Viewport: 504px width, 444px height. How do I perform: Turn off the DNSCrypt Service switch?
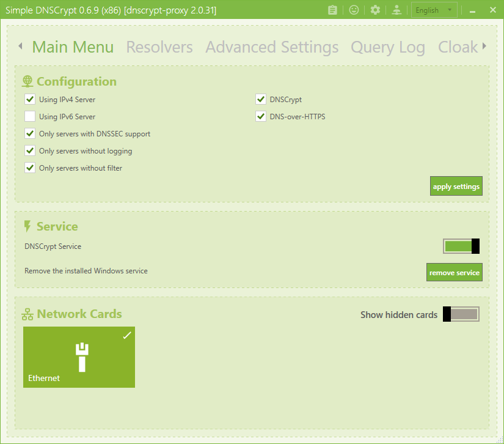point(461,246)
